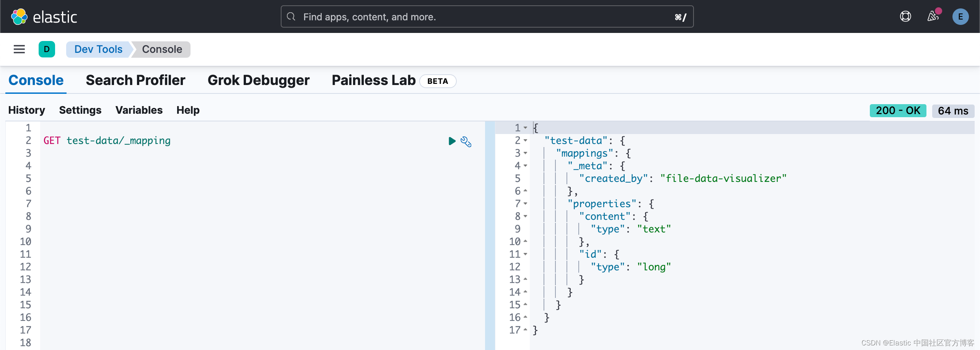The height and width of the screenshot is (350, 980).
Task: Click the green play icon to send request
Action: pos(452,141)
